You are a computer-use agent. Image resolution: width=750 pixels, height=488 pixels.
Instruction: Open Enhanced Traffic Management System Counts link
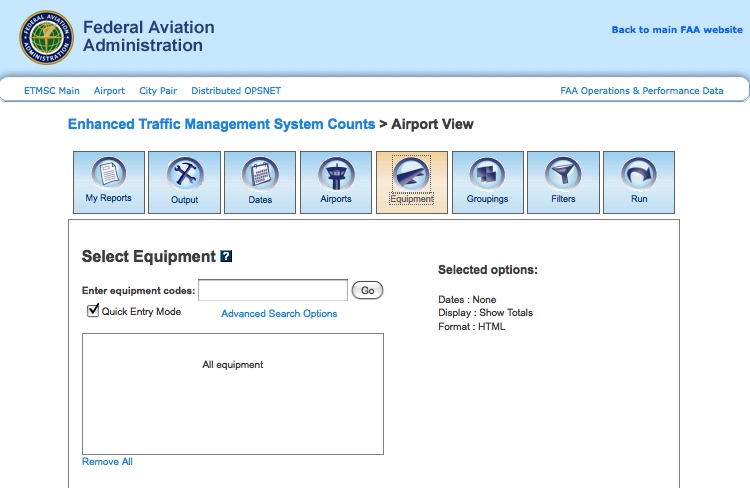[221, 124]
